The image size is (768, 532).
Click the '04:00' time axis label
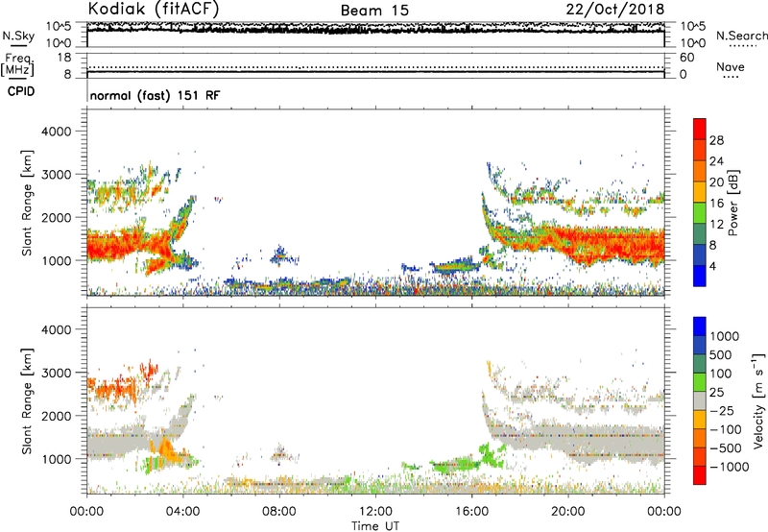(183, 512)
